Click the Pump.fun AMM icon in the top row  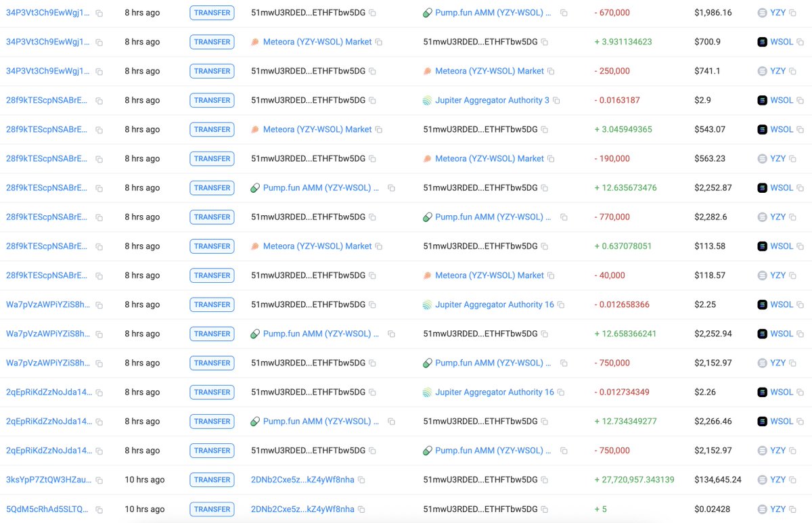[427, 12]
